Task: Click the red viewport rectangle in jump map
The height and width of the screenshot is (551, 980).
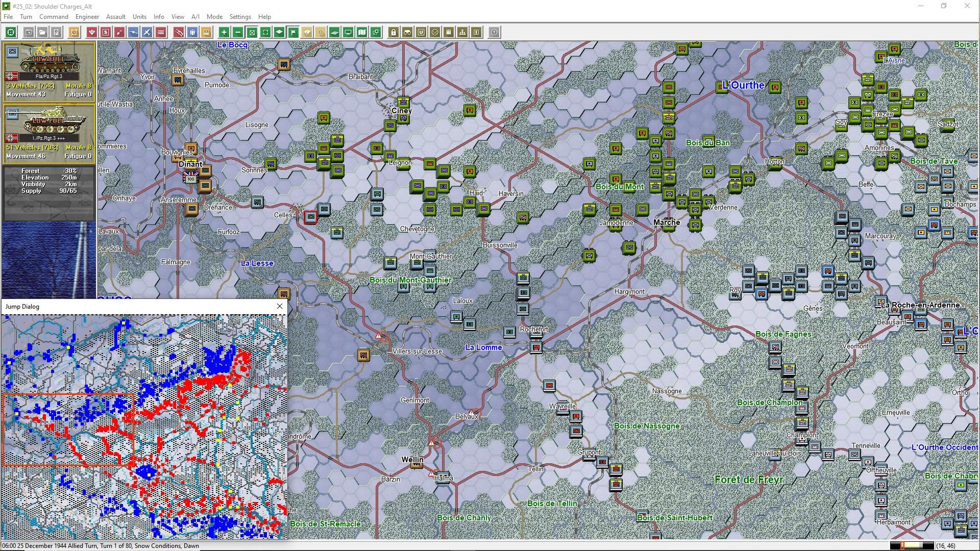Action: [x=68, y=429]
